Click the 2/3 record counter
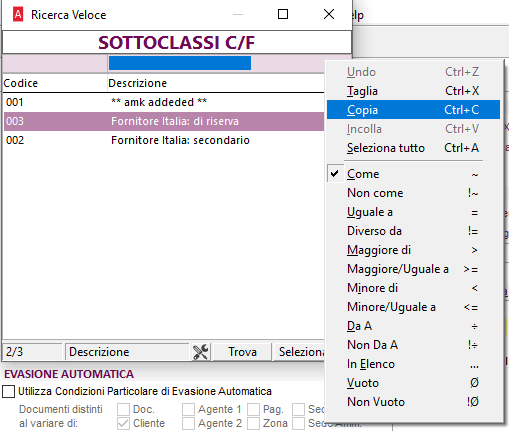Viewport: 509px width, 431px height. point(32,352)
